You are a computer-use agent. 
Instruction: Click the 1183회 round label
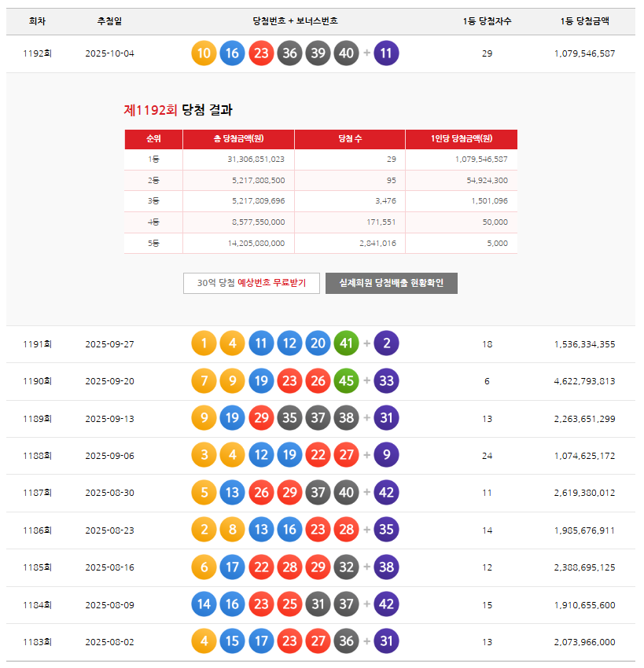37,642
